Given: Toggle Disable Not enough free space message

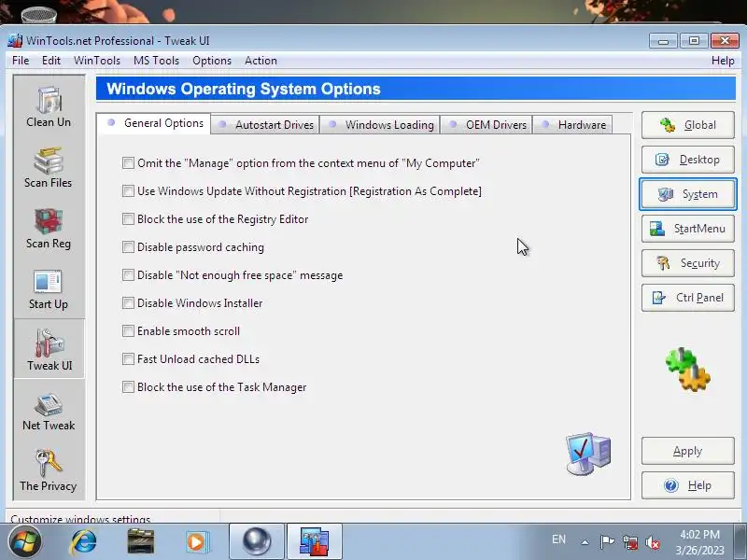Looking at the screenshot, I should (x=128, y=275).
